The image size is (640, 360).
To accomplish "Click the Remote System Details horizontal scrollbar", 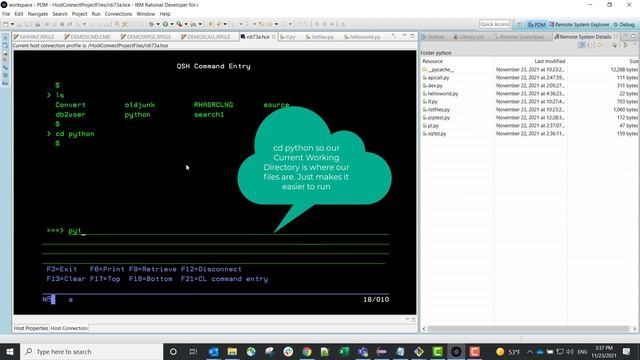I will click(528, 329).
